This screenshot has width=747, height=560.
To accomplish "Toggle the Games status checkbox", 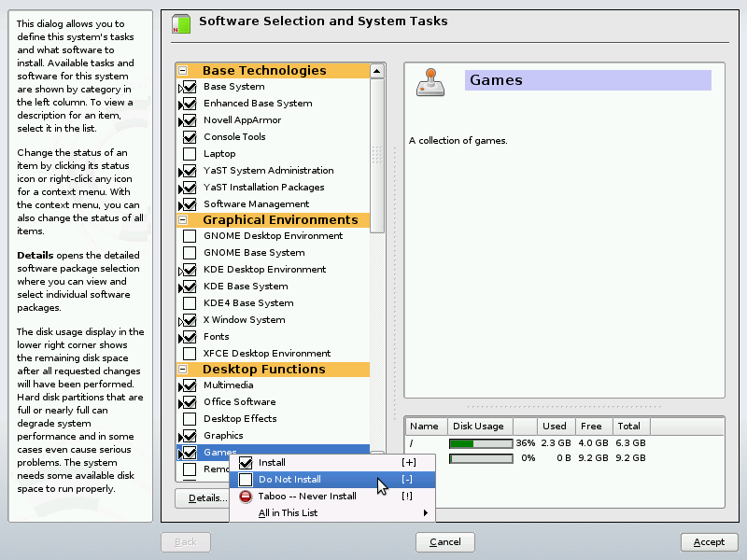I will tap(190, 453).
